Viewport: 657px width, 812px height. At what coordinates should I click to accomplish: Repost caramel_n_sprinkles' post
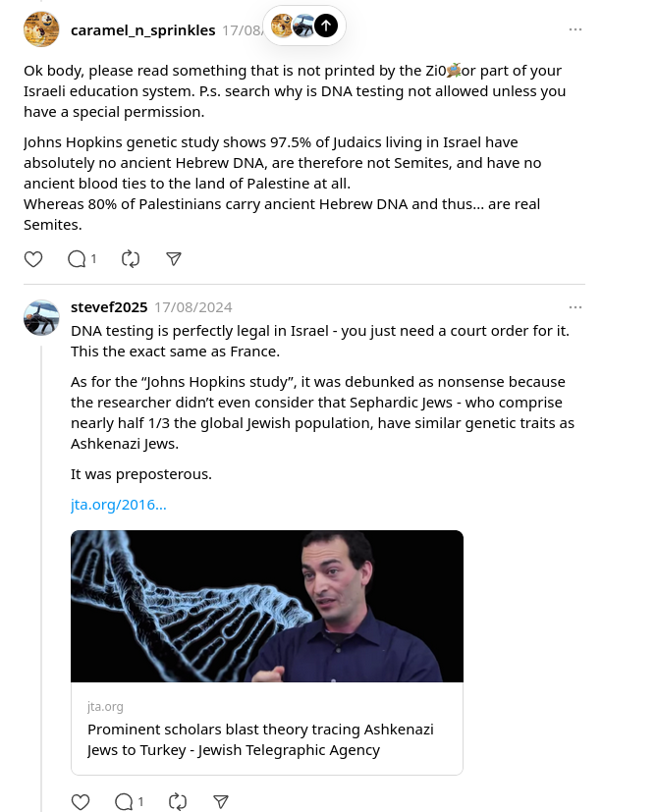130,259
